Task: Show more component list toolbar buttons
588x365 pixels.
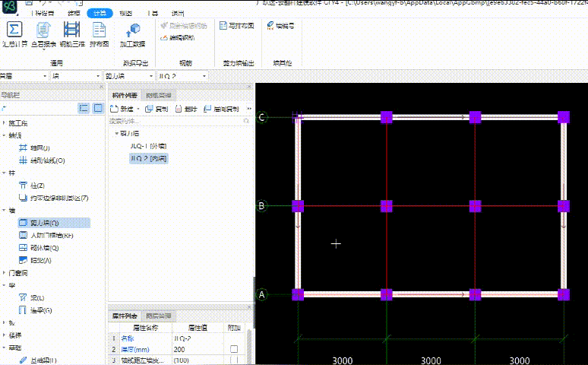Action: tap(249, 109)
